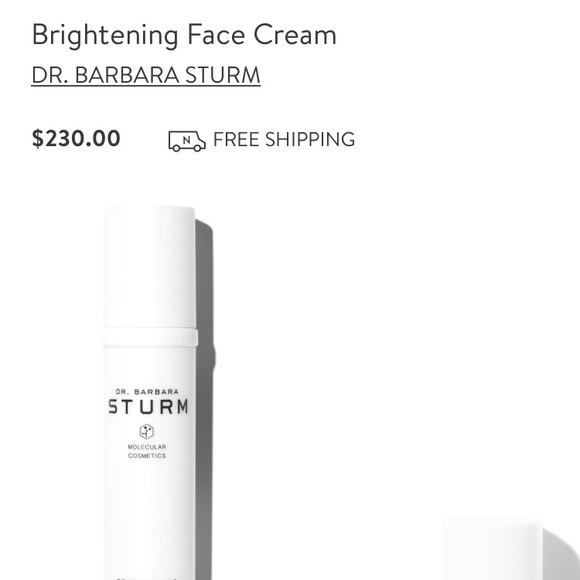580x580 pixels.
Task: Click the hexagon molecular logo on bottle
Action: (x=146, y=431)
